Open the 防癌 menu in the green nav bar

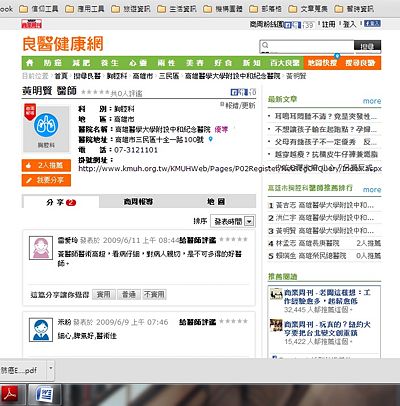coord(53,63)
